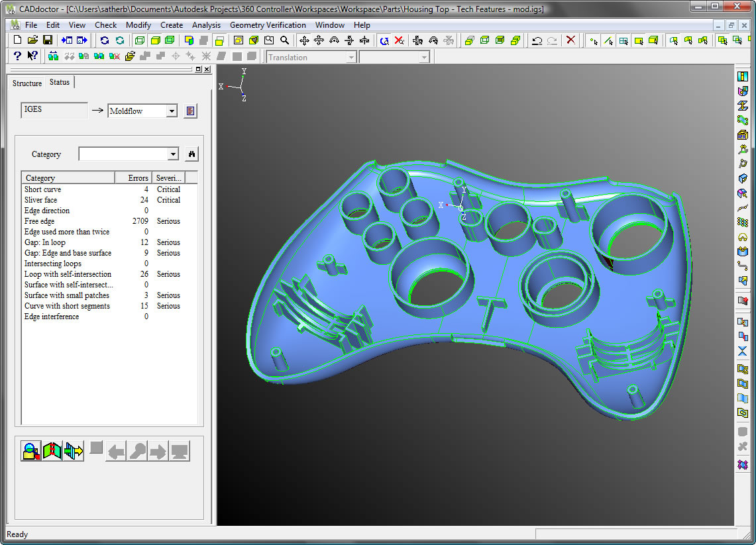Image resolution: width=756 pixels, height=545 pixels.
Task: Toggle the line selection filter icon
Action: click(x=608, y=40)
